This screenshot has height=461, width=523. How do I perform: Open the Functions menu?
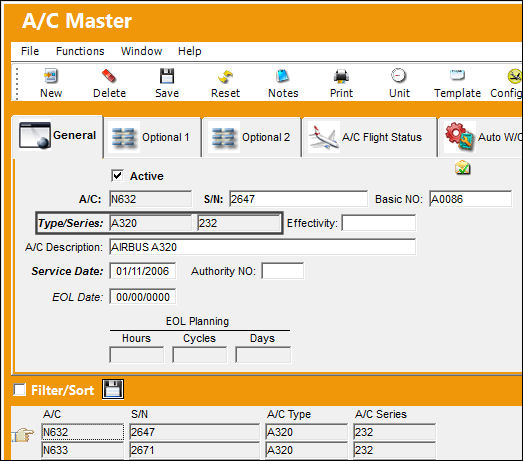click(80, 51)
